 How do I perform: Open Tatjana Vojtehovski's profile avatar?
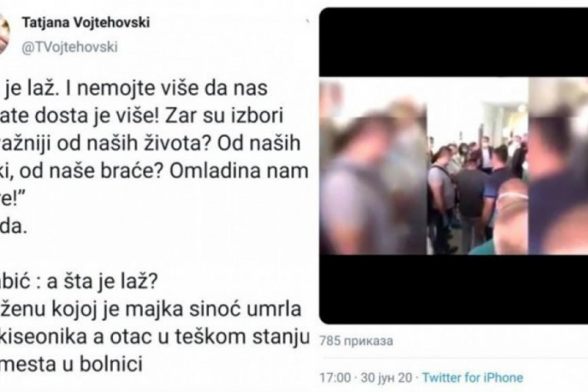coord(4,33)
